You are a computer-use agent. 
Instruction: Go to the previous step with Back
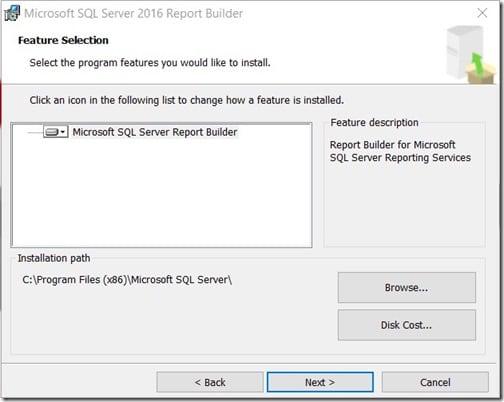210,382
